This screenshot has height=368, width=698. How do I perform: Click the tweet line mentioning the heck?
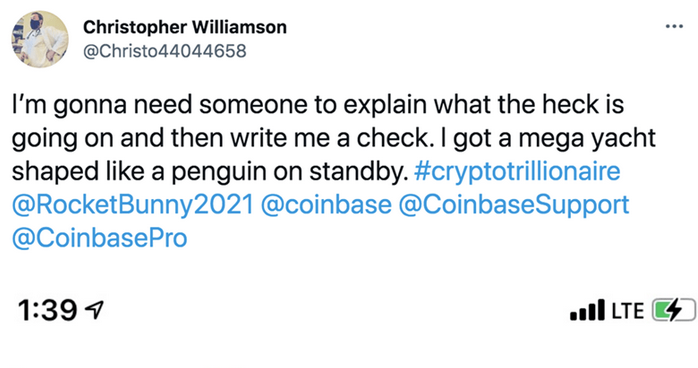(318, 105)
